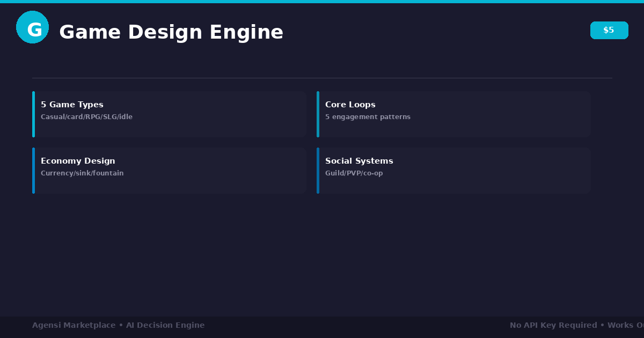Open the 5 Game Types card
Viewport: 644px width, 338px height.
click(x=169, y=114)
